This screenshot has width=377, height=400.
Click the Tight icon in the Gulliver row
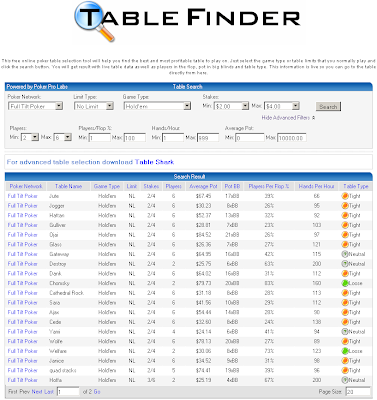pos(345,225)
